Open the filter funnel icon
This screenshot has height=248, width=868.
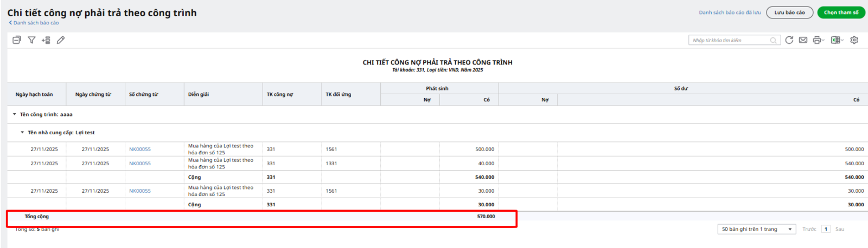(x=31, y=40)
